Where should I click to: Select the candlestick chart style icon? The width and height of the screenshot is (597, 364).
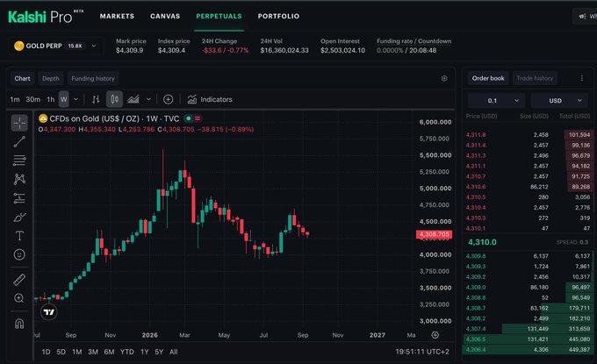click(114, 99)
